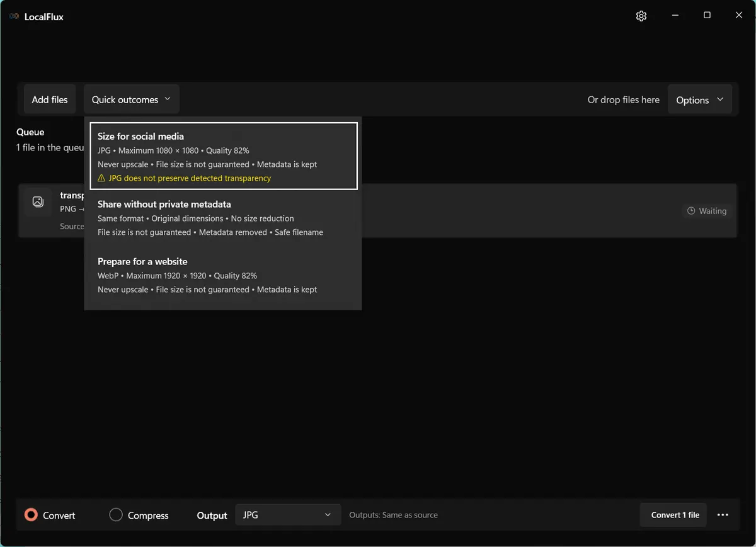This screenshot has width=756, height=547.
Task: Click 'WebP • Maximum 1920 × 1920' description line
Action: point(177,276)
